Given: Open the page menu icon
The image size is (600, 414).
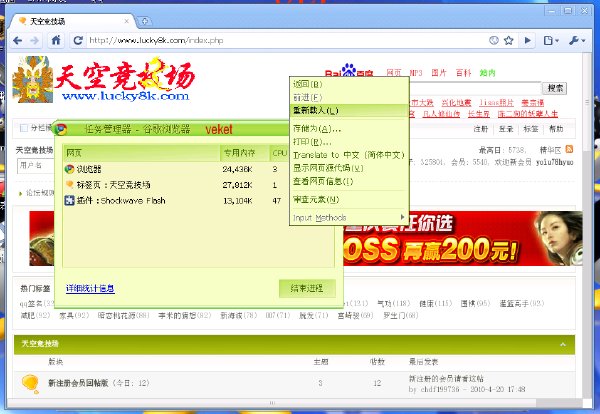Looking at the screenshot, I should click(x=551, y=41).
